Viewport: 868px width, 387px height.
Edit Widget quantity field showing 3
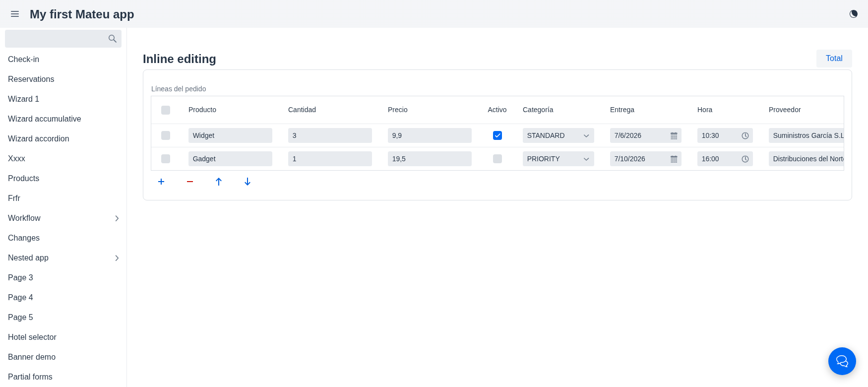330,135
